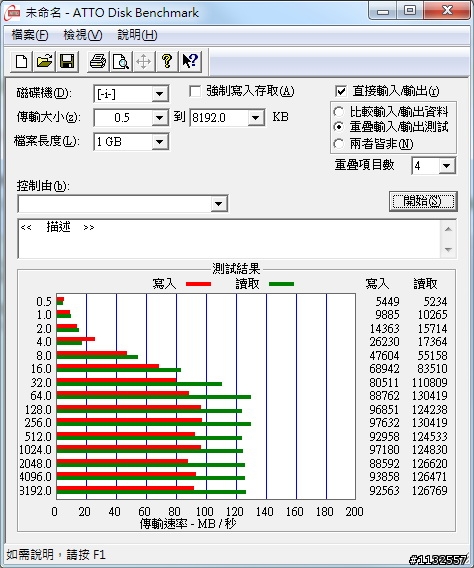The height and width of the screenshot is (568, 474).
Task: Open Print Preview magnifier icon
Action: click(121, 61)
